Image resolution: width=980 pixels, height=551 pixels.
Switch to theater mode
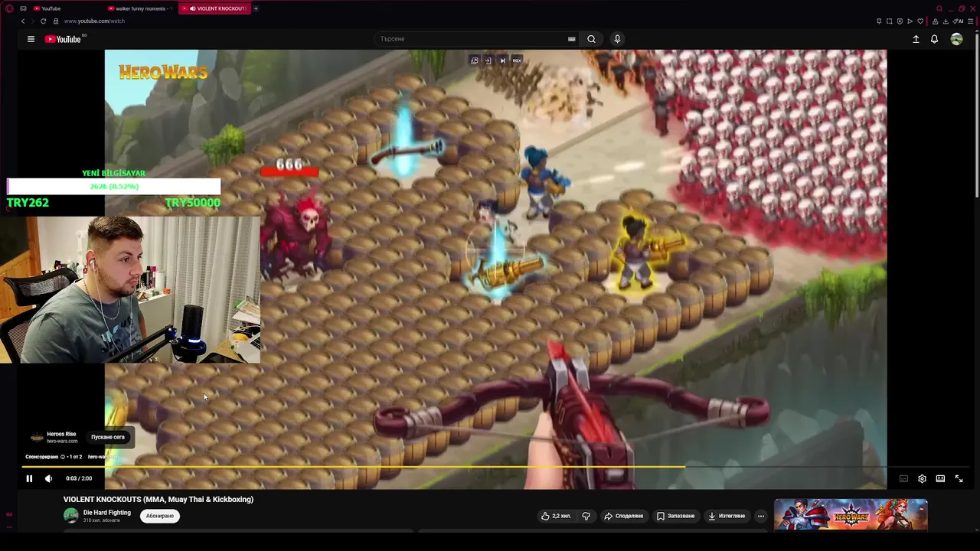pos(940,478)
